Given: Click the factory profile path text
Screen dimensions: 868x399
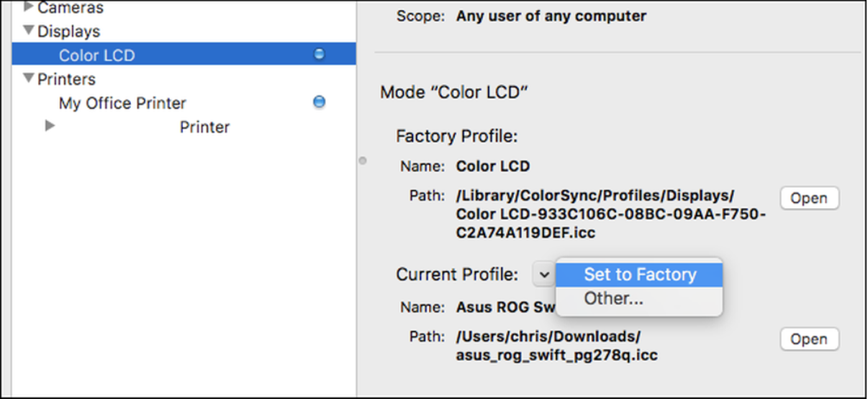Looking at the screenshot, I should [610, 214].
